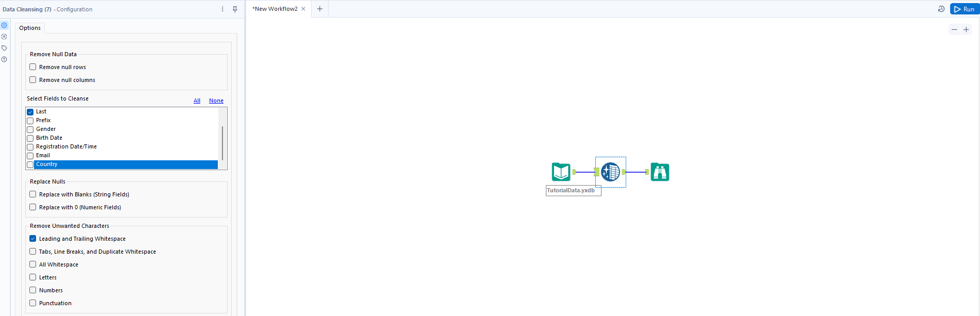
Task: Zoom out the canvas
Action: [954, 29]
